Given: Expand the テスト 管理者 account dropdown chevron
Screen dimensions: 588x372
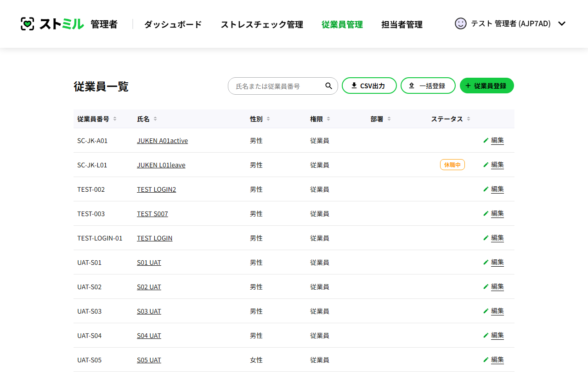Looking at the screenshot, I should 561,24.
